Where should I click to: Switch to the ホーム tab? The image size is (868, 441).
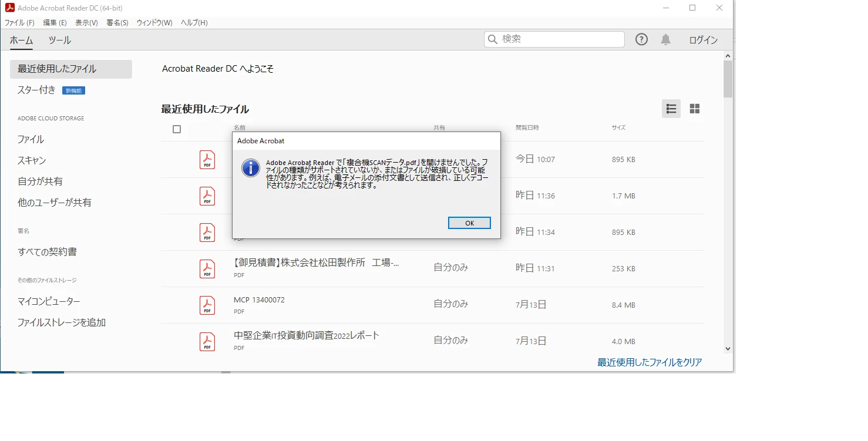[x=21, y=40]
